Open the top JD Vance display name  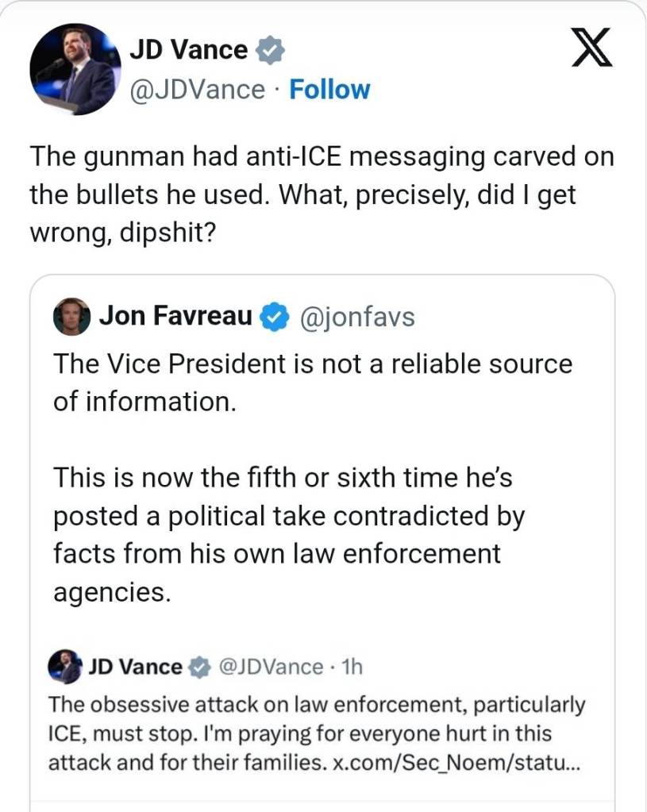click(x=188, y=51)
